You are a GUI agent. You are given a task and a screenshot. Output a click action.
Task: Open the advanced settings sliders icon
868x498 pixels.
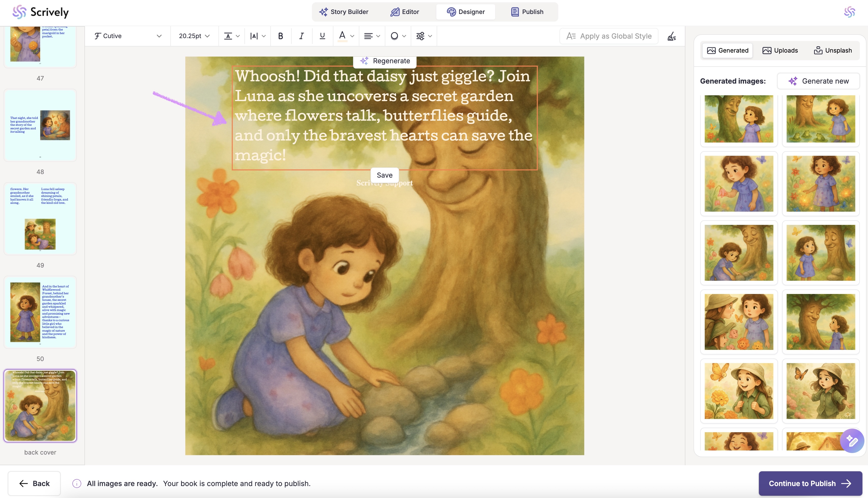pos(424,36)
